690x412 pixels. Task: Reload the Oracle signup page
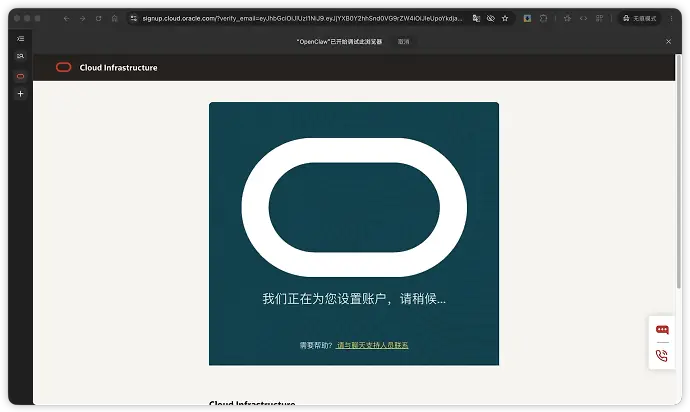(99, 18)
